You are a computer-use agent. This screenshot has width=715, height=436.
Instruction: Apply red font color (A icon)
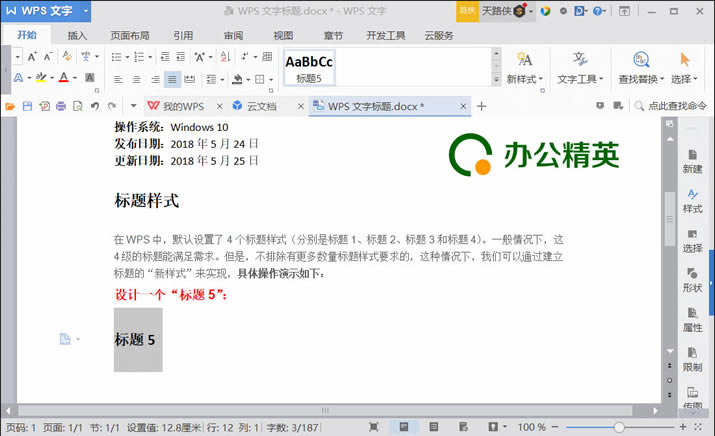pyautogui.click(x=64, y=78)
